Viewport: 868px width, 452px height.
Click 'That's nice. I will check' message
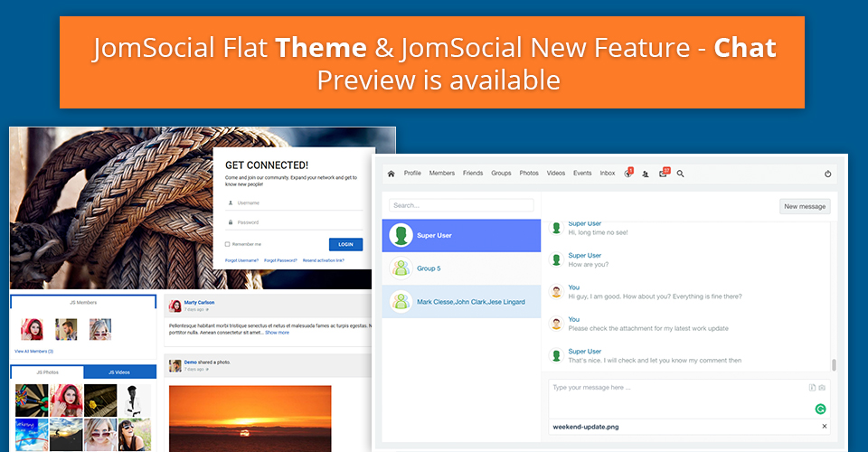pos(655,360)
